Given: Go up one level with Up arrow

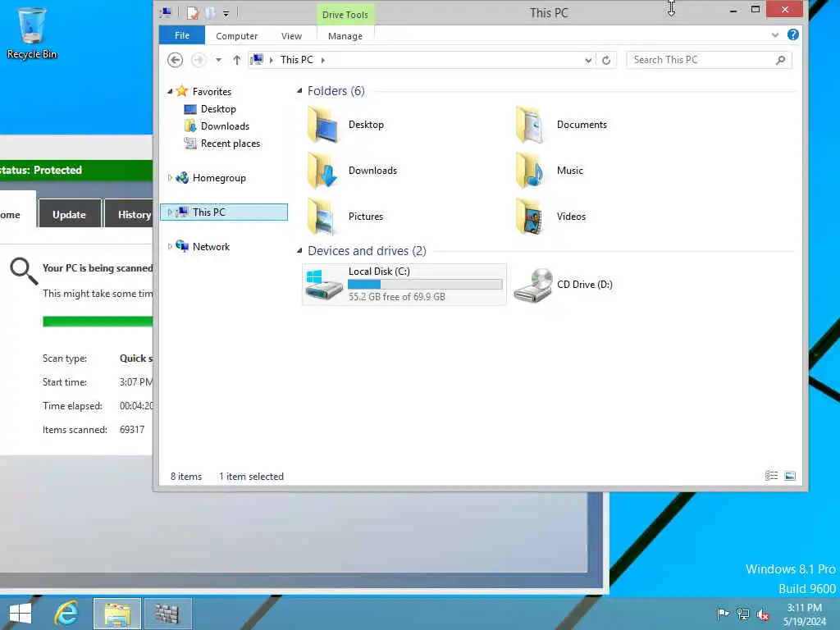Looking at the screenshot, I should coord(237,60).
